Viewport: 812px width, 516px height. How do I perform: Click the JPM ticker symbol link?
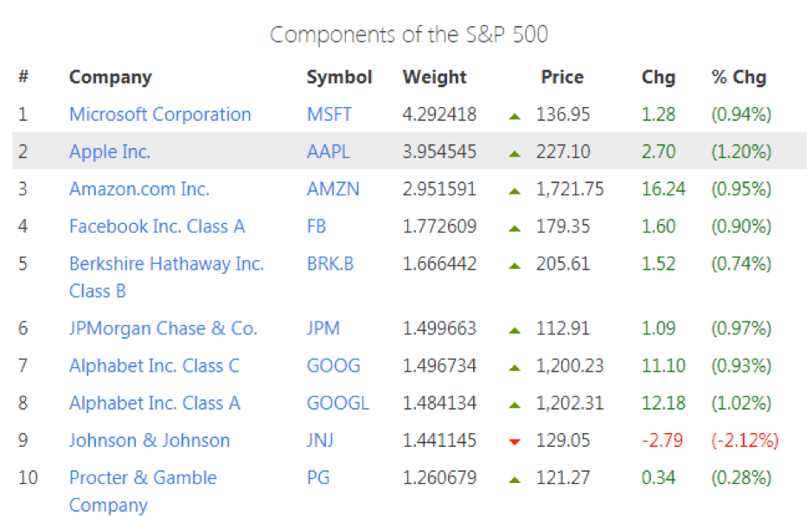pos(323,328)
